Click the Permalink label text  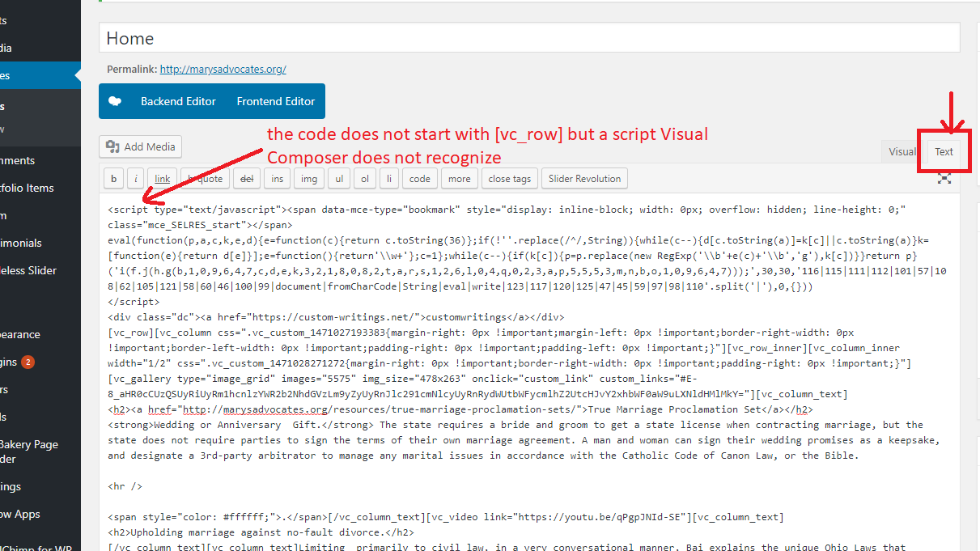click(131, 70)
